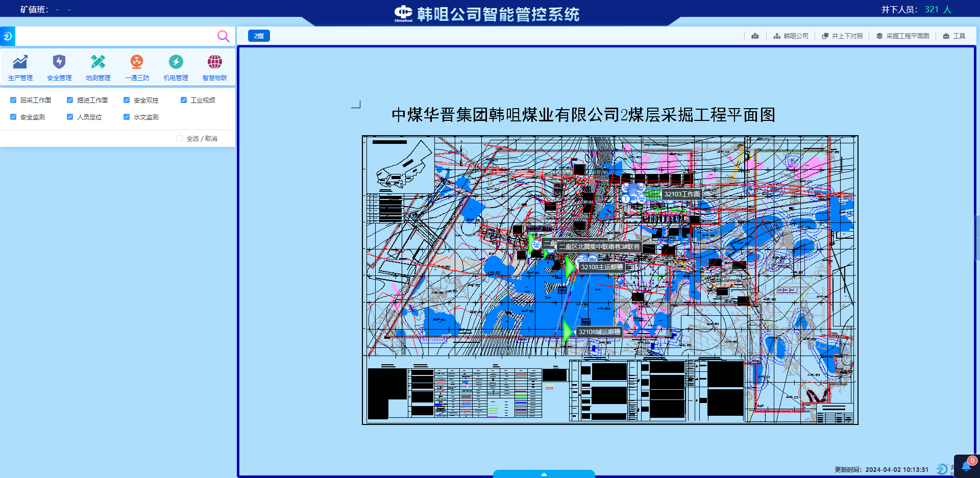Uncheck 回采工作面 layer checkbox

[x=13, y=100]
